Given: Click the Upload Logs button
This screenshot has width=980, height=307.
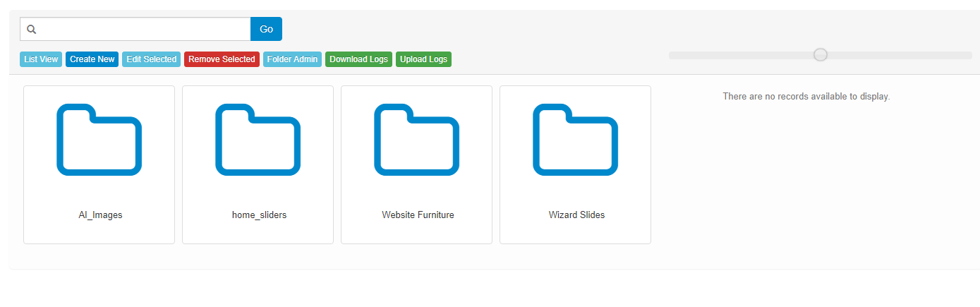Looking at the screenshot, I should click(x=423, y=59).
